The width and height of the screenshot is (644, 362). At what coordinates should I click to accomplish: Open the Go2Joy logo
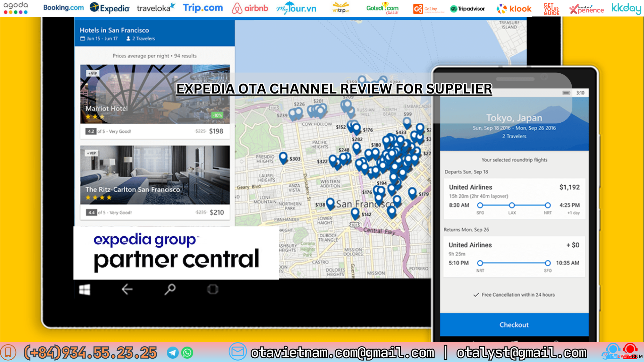(x=428, y=9)
